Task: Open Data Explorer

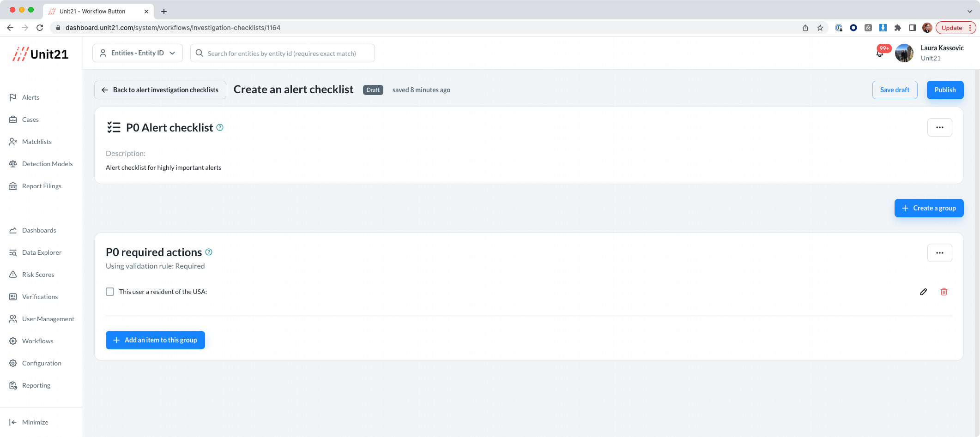Action: tap(42, 252)
